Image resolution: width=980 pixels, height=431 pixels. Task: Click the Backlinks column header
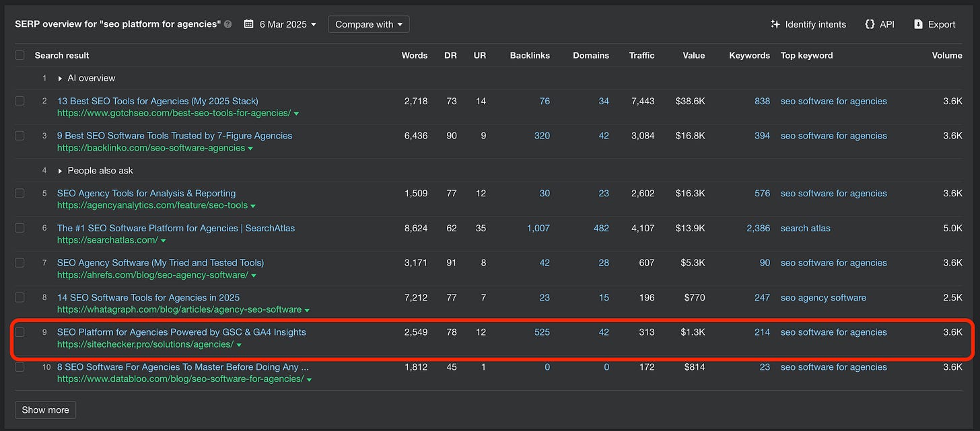pos(530,55)
